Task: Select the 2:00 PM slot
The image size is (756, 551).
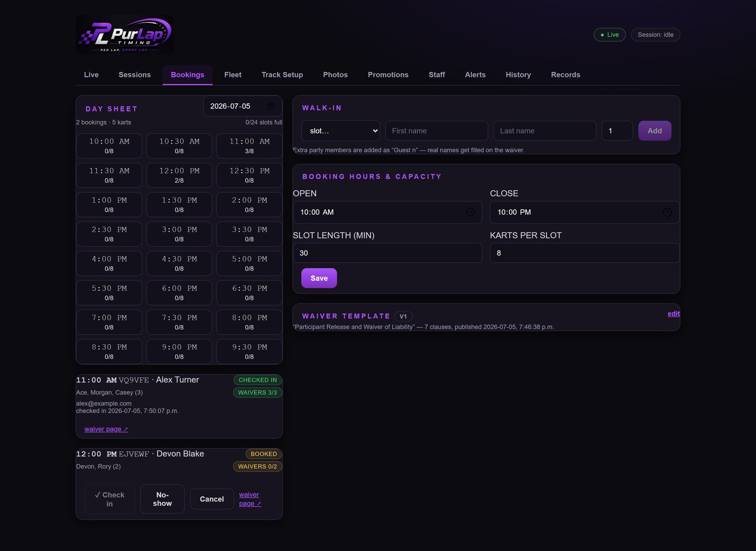Action: coord(249,204)
